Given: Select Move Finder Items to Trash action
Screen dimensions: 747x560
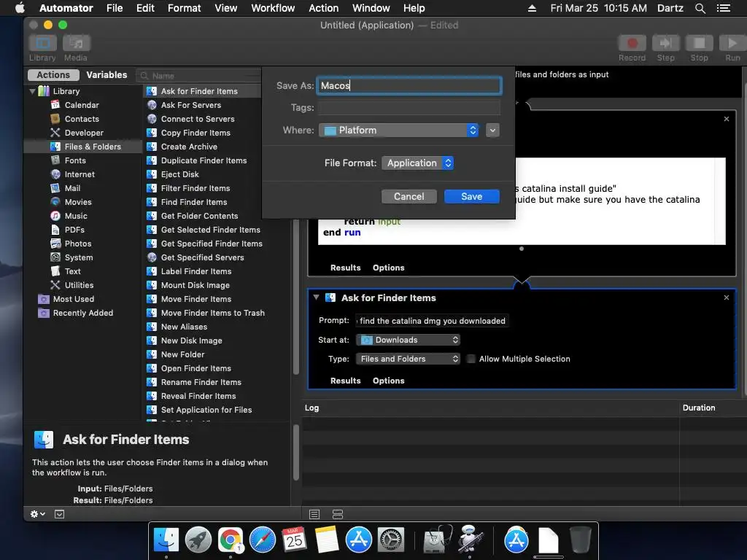Looking at the screenshot, I should [x=212, y=312].
